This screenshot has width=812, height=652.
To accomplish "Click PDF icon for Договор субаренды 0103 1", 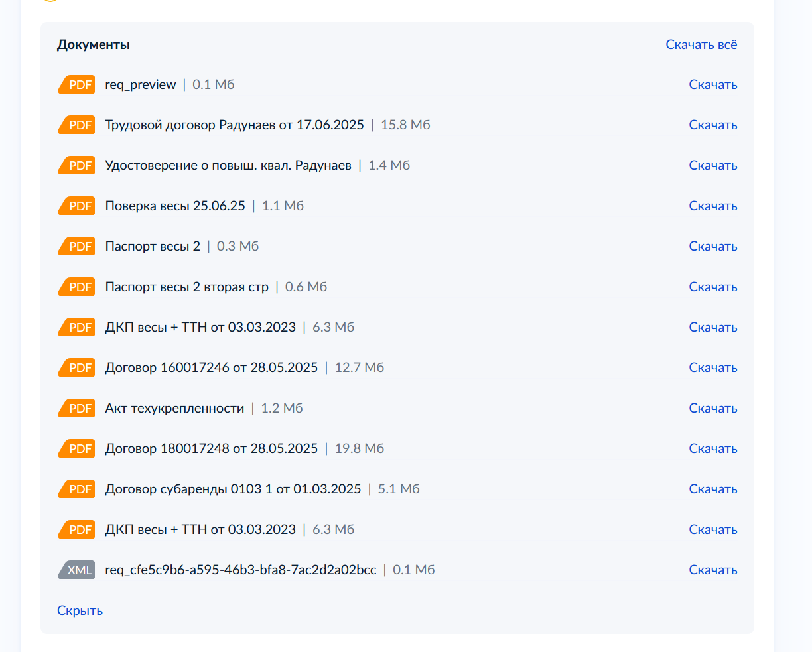I will pyautogui.click(x=76, y=489).
